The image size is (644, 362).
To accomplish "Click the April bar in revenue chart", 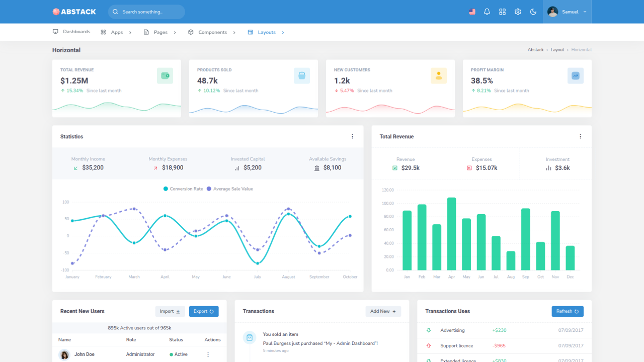I will click(451, 234).
